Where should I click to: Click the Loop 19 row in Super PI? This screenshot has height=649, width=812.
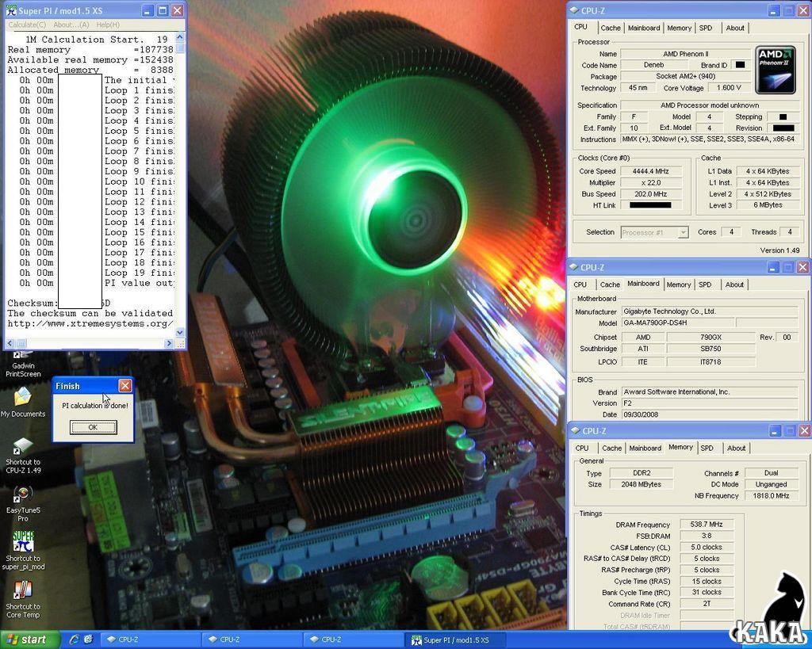90,273
